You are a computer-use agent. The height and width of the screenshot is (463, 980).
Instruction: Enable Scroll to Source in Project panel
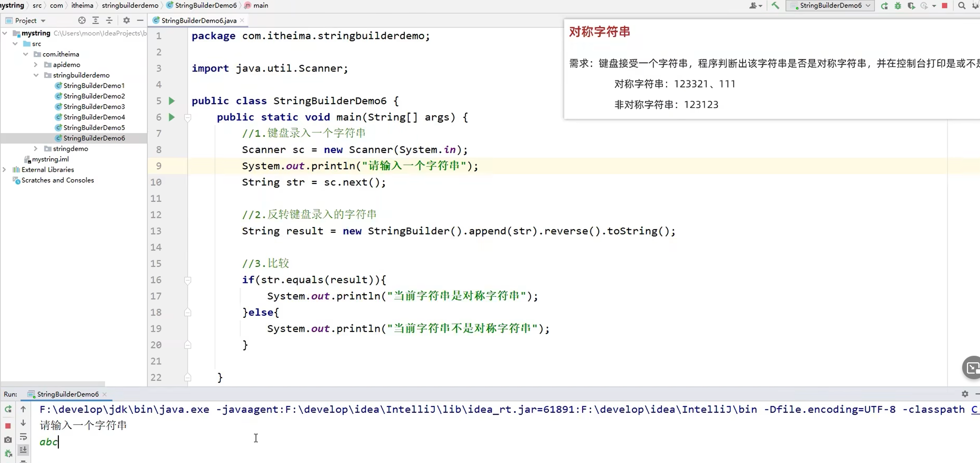point(81,20)
